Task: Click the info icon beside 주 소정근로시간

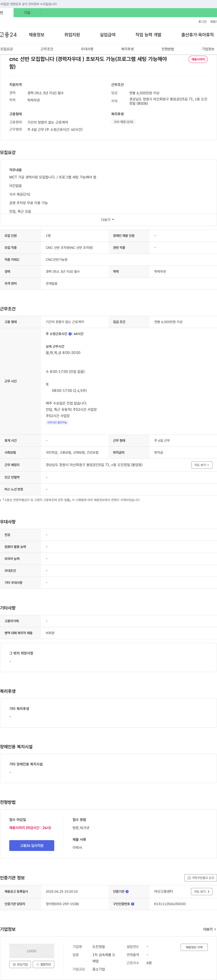Action: click(x=70, y=334)
